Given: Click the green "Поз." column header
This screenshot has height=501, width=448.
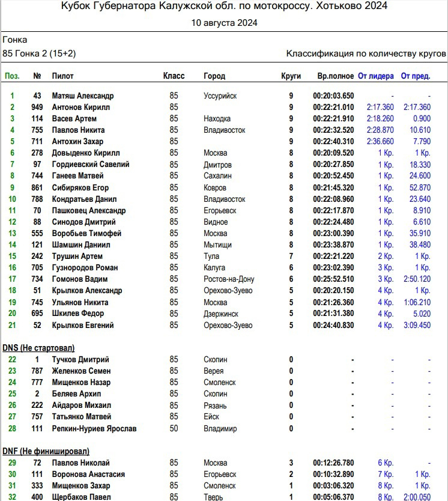Looking at the screenshot, I should coord(12,76).
